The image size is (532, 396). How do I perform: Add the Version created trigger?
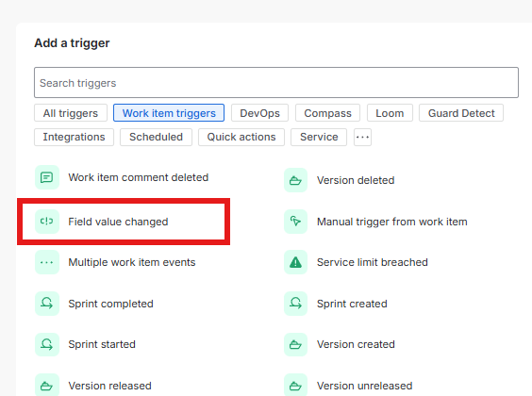(340, 344)
